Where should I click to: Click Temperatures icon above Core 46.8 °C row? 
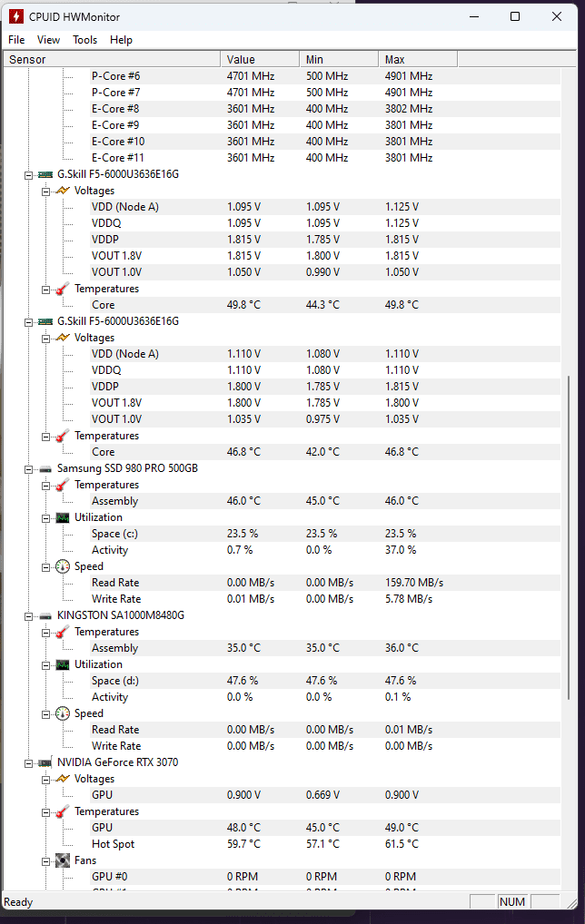(63, 436)
